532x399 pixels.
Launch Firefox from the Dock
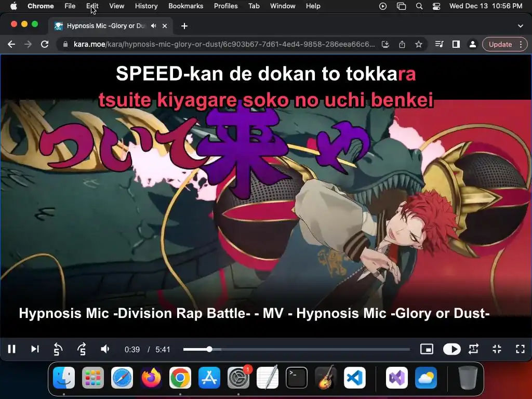coord(151,378)
